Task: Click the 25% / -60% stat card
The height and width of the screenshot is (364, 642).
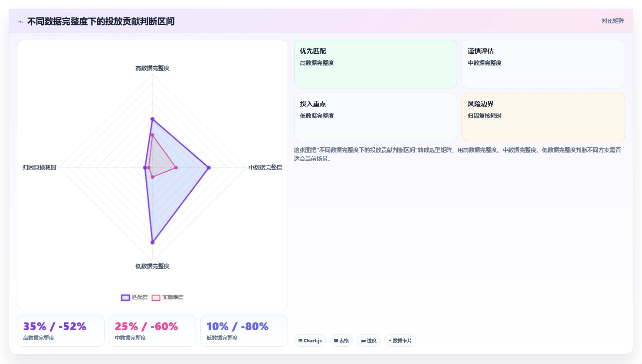Action: (152, 331)
